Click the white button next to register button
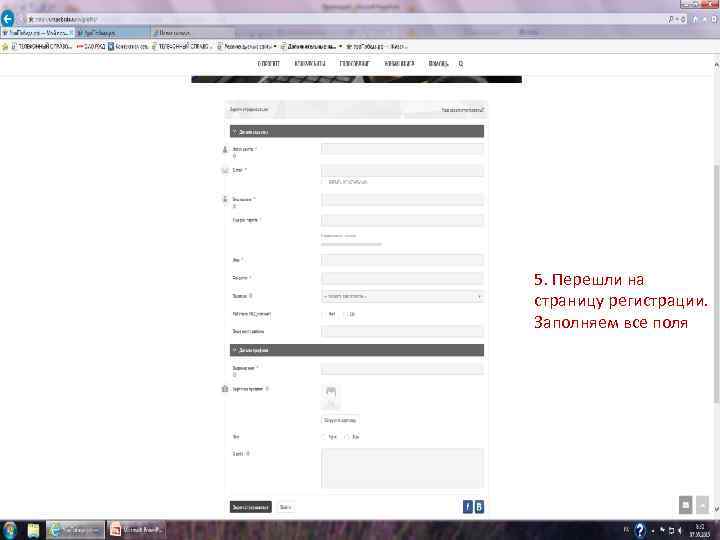Viewport: 720px width, 540px height. [x=285, y=507]
